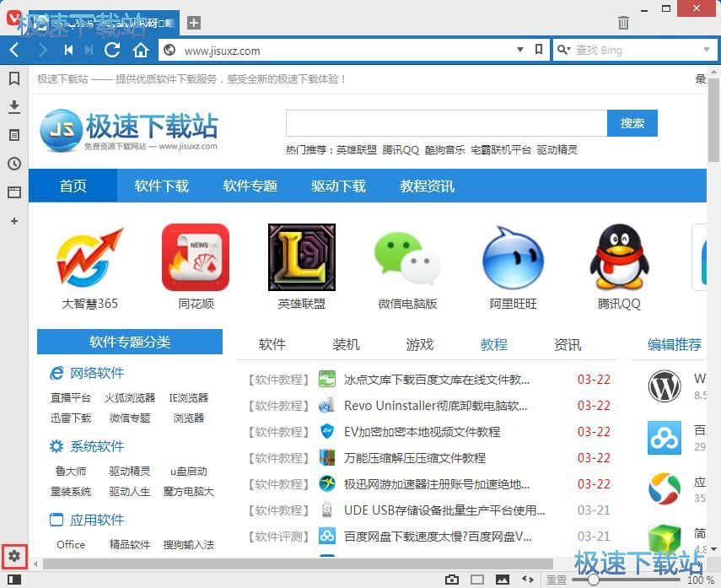
Task: Open the 英雄联盟 hot recommendation link
Action: click(x=357, y=150)
